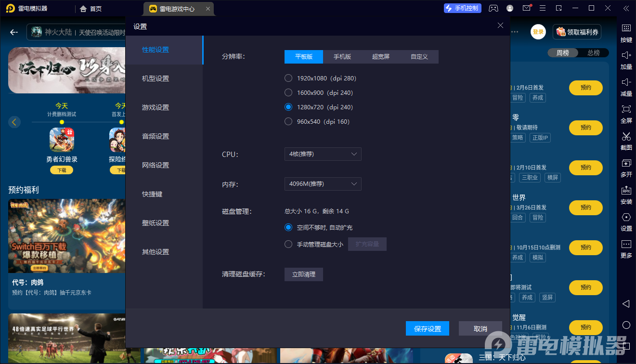
Task: Switch to 机型设置 tab
Action: point(164,79)
